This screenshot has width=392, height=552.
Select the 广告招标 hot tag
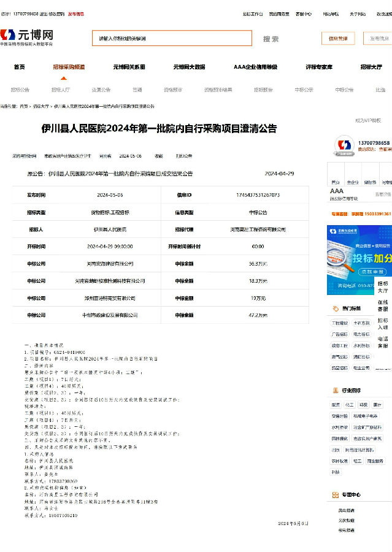pyautogui.click(x=339, y=334)
